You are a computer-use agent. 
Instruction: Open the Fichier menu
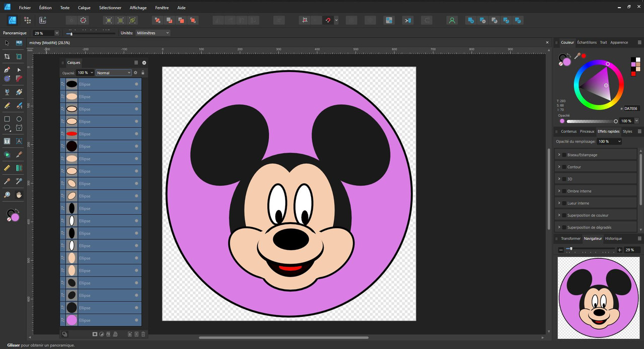pyautogui.click(x=25, y=8)
